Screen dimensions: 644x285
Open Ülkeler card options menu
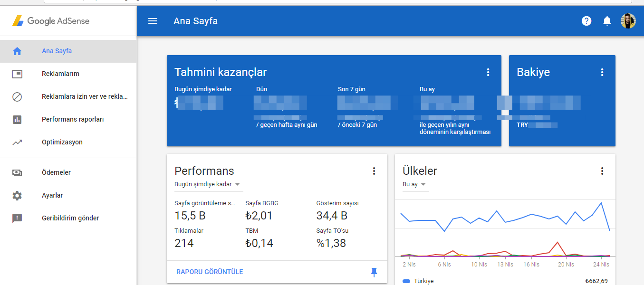(x=602, y=171)
